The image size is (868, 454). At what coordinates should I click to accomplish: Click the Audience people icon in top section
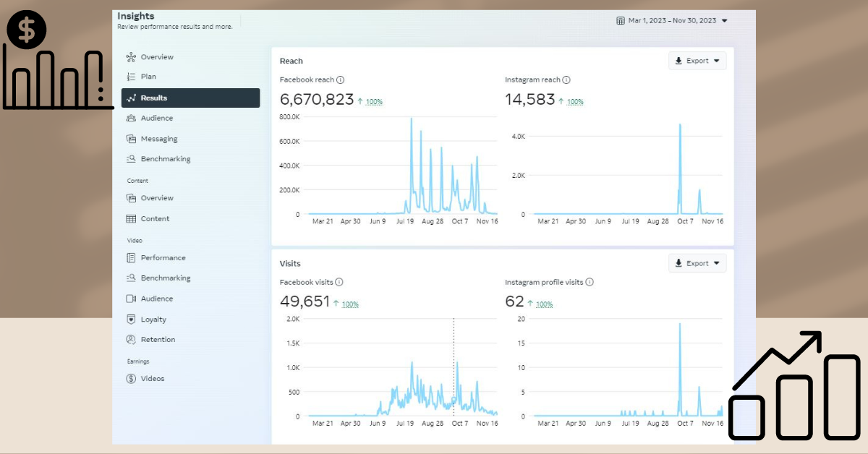(131, 118)
